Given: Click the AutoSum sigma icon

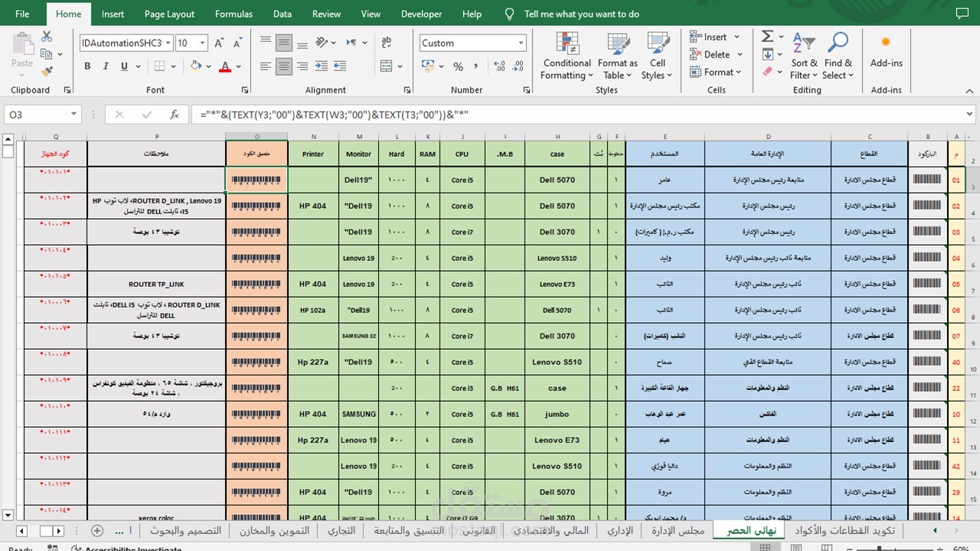Looking at the screenshot, I should [767, 36].
